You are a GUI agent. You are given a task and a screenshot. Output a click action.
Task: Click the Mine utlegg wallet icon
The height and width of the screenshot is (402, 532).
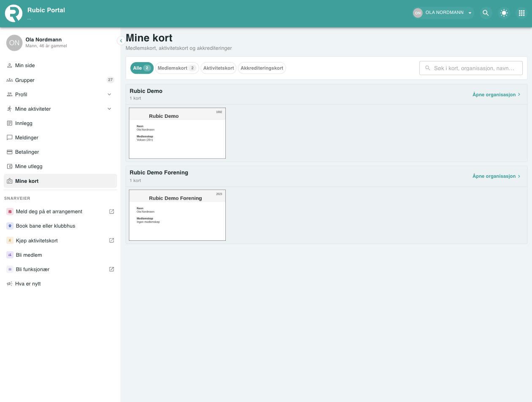pos(10,166)
